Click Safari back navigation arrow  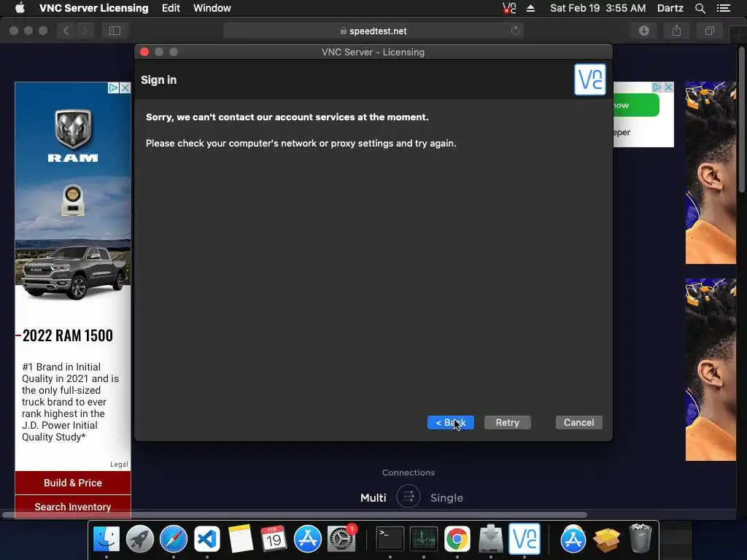pos(66,31)
